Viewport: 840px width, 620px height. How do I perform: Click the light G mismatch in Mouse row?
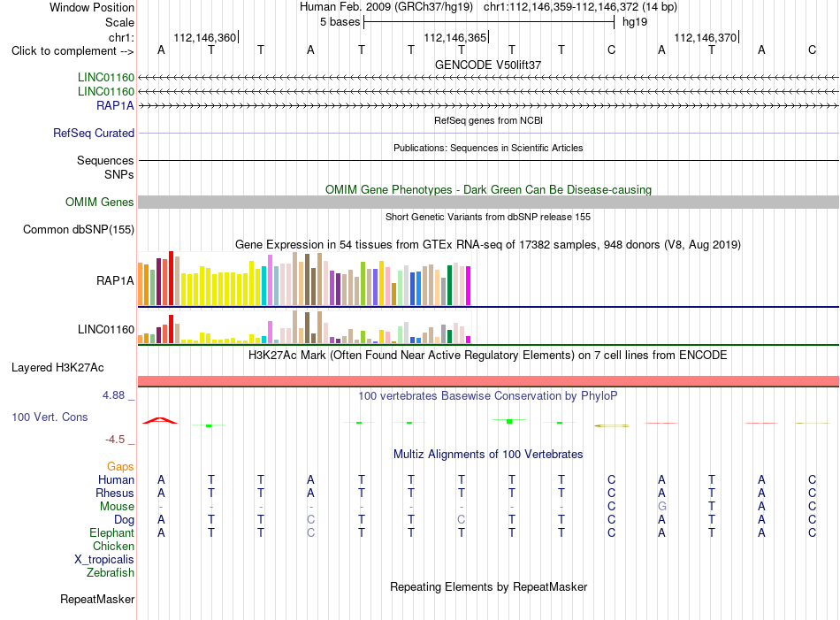(x=662, y=507)
